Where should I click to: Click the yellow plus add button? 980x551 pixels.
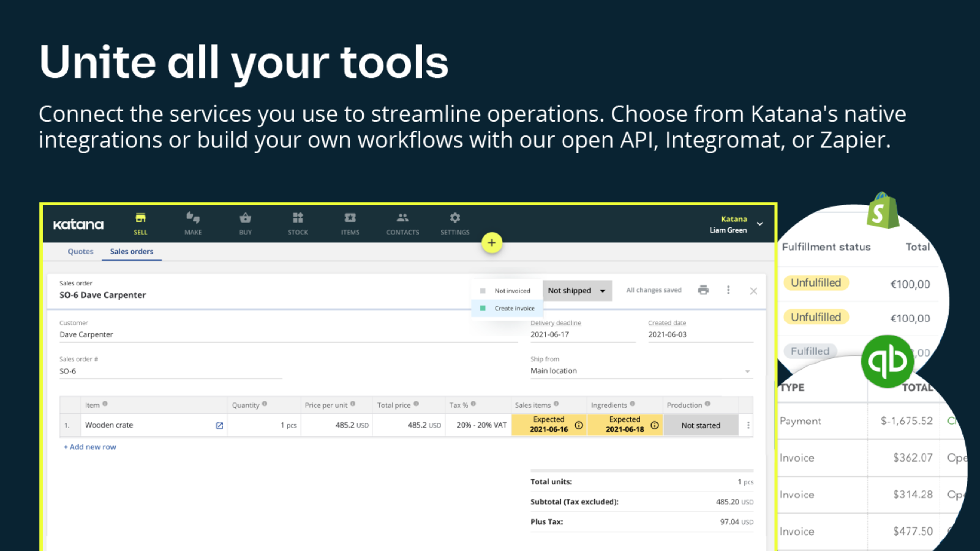[x=491, y=242]
